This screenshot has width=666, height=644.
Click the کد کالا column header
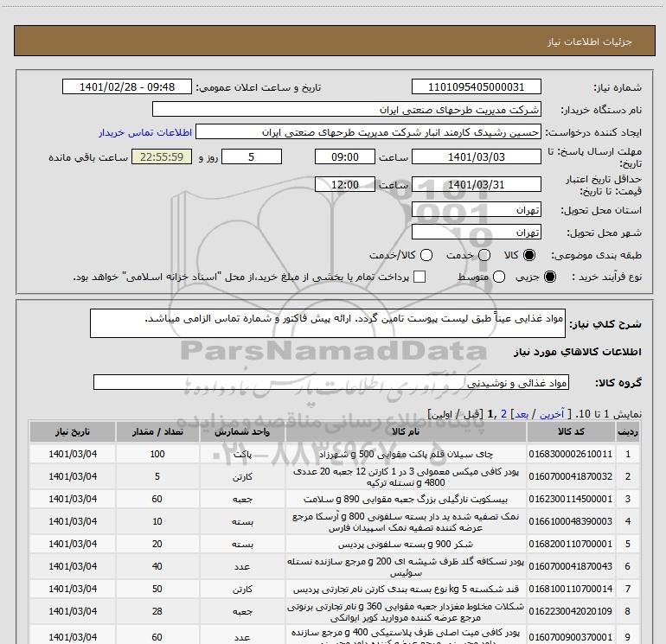click(571, 431)
